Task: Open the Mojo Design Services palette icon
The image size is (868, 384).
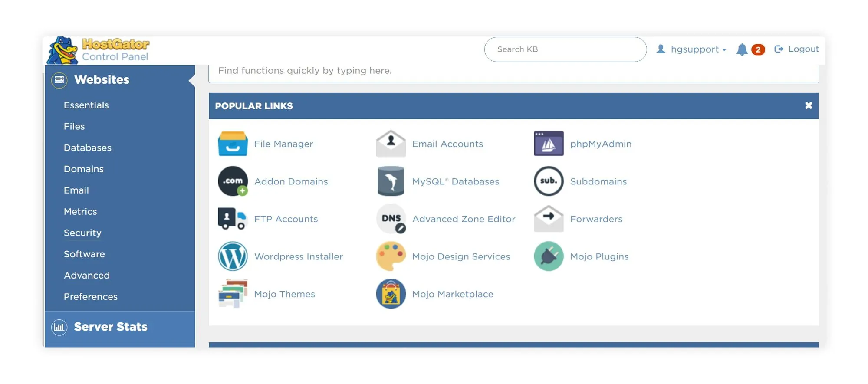Action: click(391, 256)
